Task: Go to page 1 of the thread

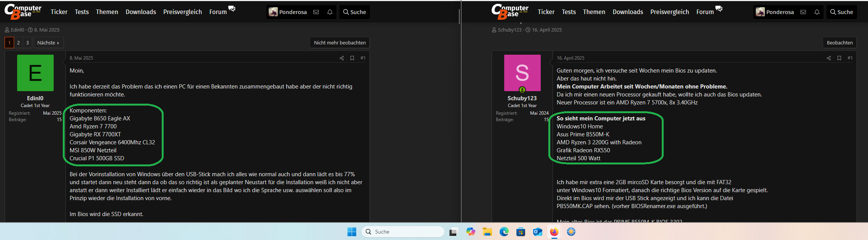Action: click(9, 43)
